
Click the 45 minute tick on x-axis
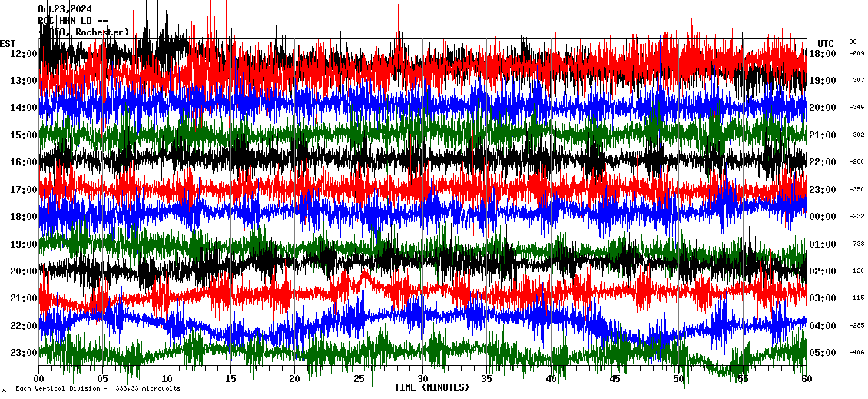(615, 379)
